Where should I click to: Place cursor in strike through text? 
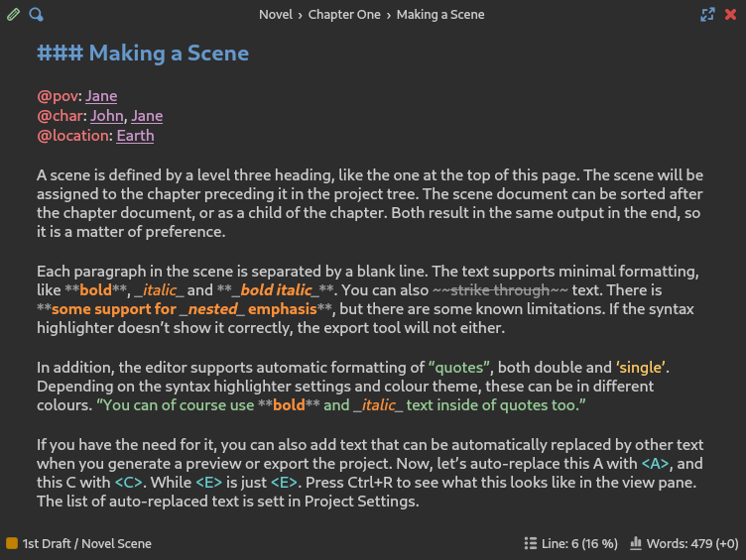click(500, 290)
